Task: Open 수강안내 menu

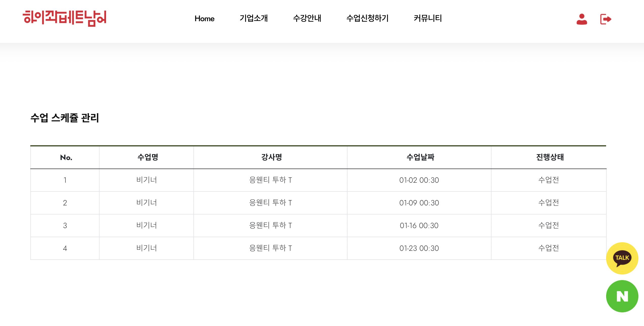Action: click(x=307, y=18)
